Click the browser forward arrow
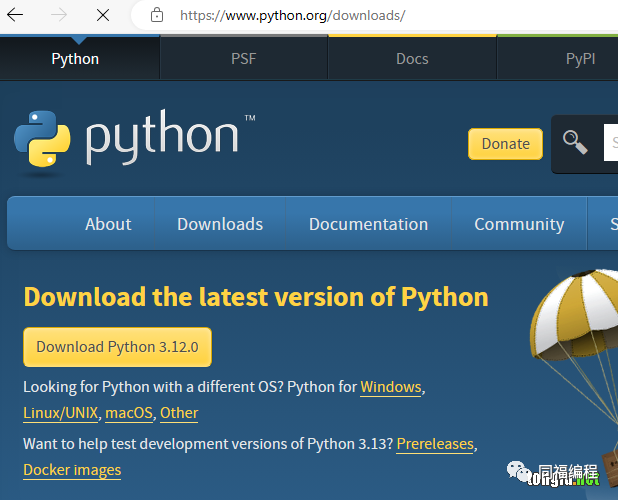 [x=59, y=15]
